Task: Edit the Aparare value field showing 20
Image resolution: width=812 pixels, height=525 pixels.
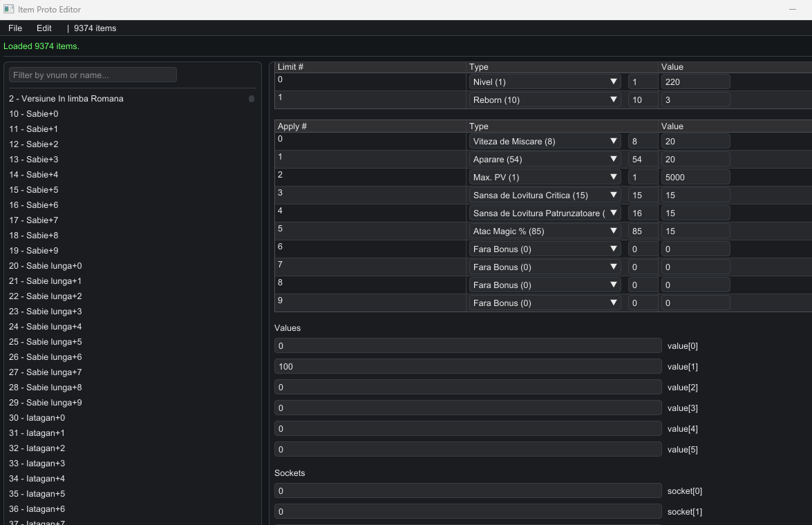Action: (x=695, y=160)
